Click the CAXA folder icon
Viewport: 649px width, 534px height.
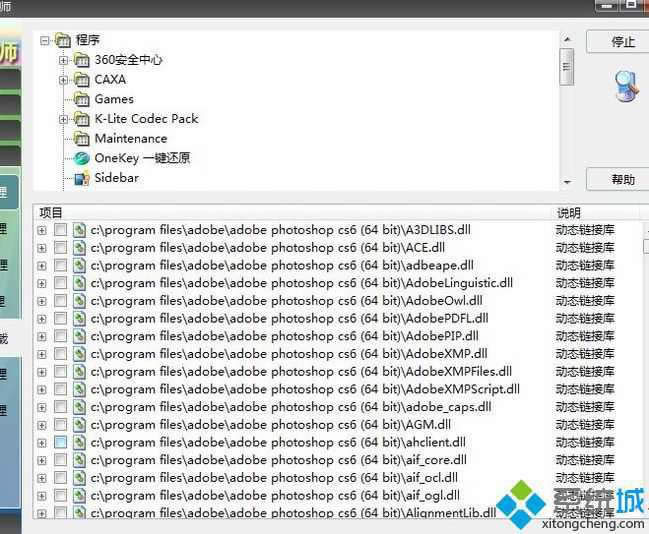click(82, 80)
